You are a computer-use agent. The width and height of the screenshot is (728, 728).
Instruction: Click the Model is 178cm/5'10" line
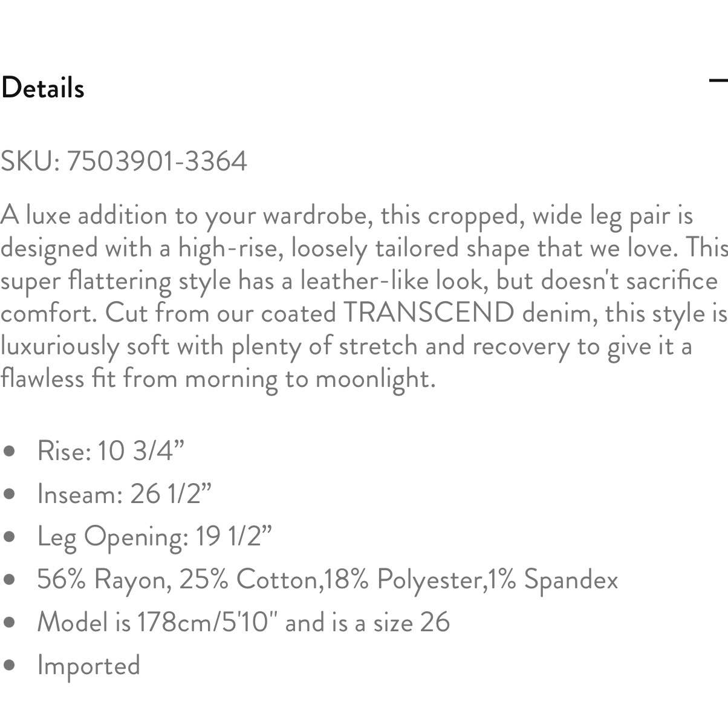pyautogui.click(x=243, y=622)
